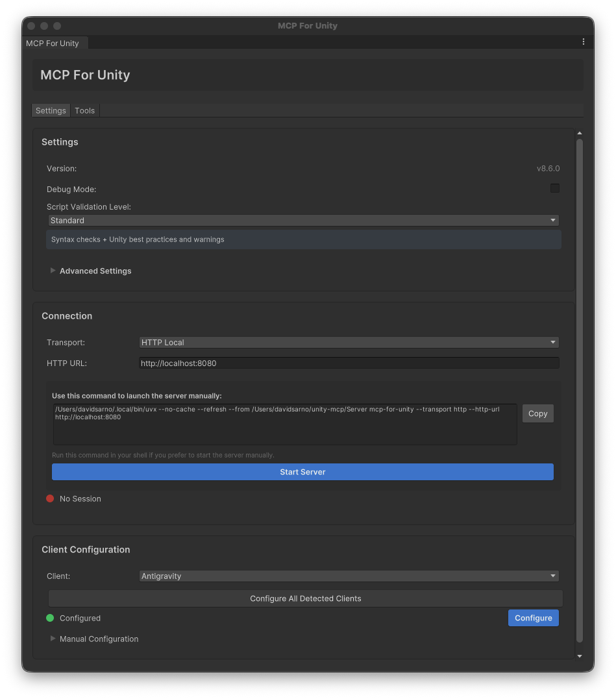Open the three-dot menu in the tab bar

583,41
